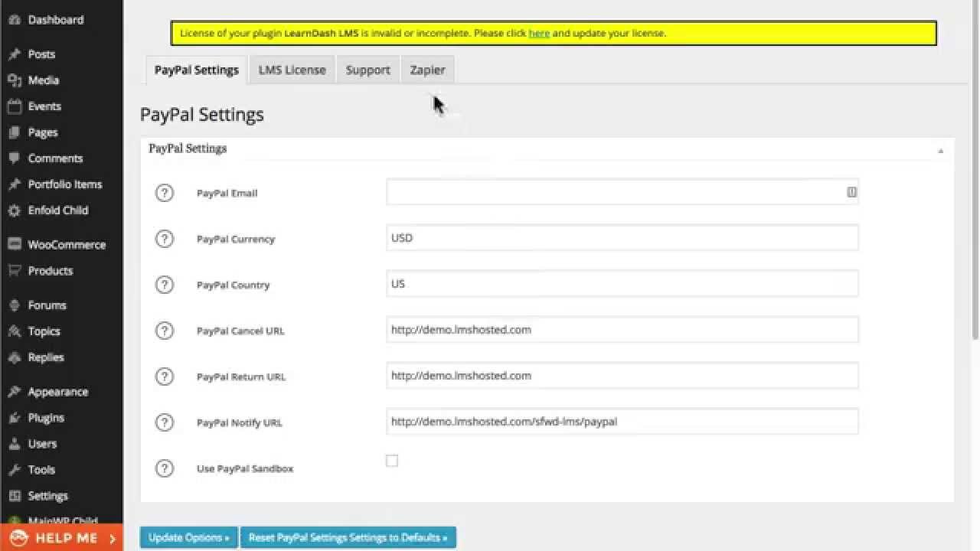
Task: Click the page vertical scrollbar
Action: tap(975, 168)
